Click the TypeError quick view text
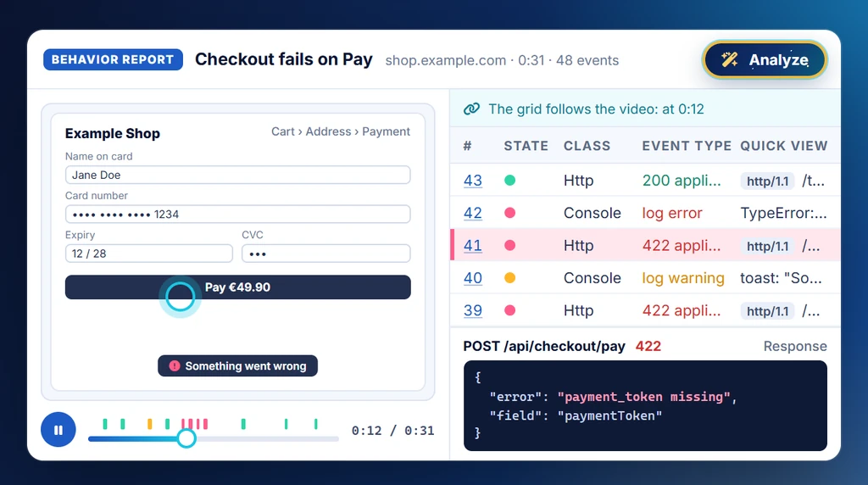The height and width of the screenshot is (485, 868). point(784,213)
